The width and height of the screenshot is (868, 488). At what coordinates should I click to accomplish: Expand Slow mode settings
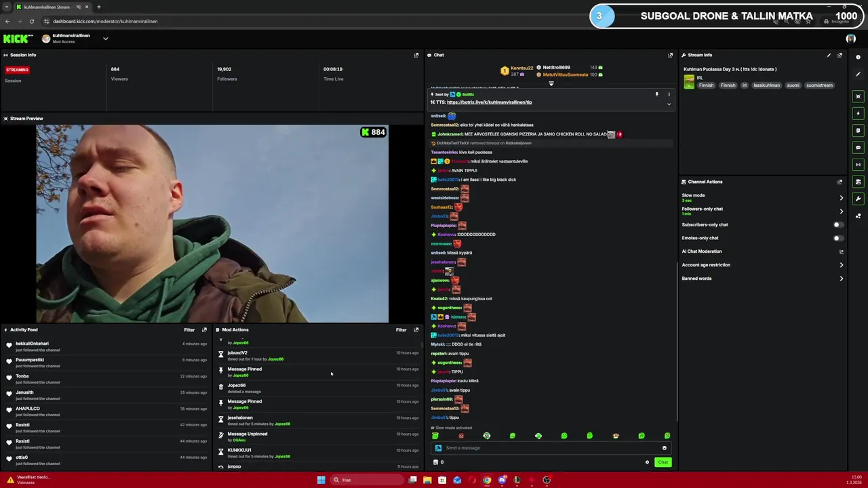point(842,198)
